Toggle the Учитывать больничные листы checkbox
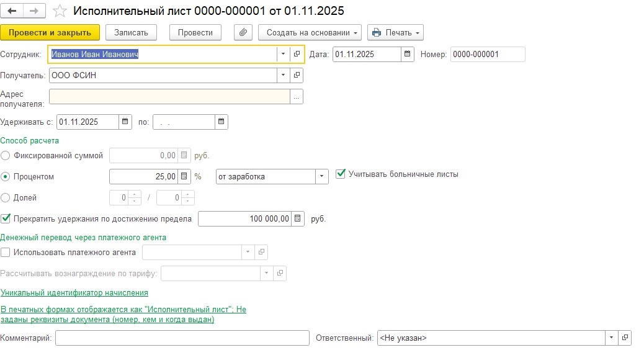The width and height of the screenshot is (644, 355). pos(340,174)
